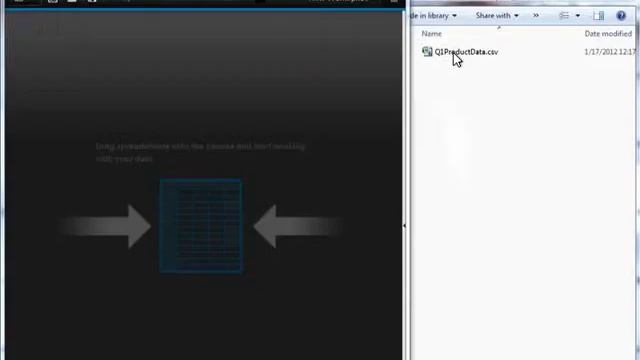Click the small splitter arrow between windows
Viewport: 640px width, 360px height.
click(404, 225)
